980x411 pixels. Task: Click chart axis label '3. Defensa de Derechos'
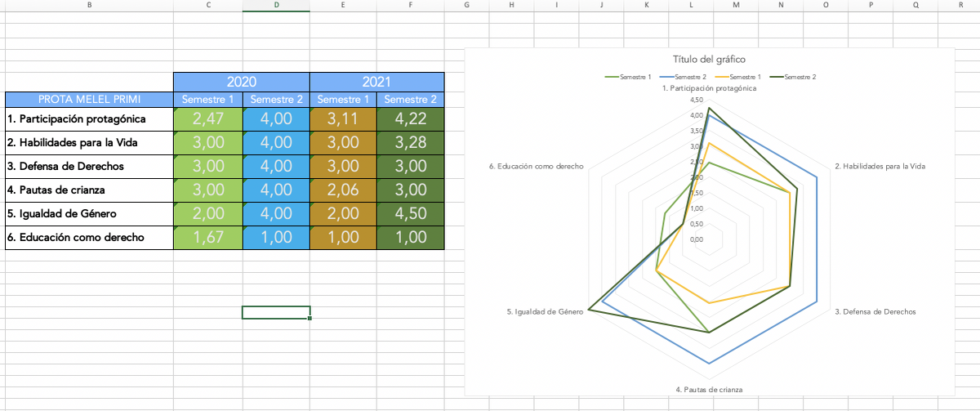(x=875, y=311)
